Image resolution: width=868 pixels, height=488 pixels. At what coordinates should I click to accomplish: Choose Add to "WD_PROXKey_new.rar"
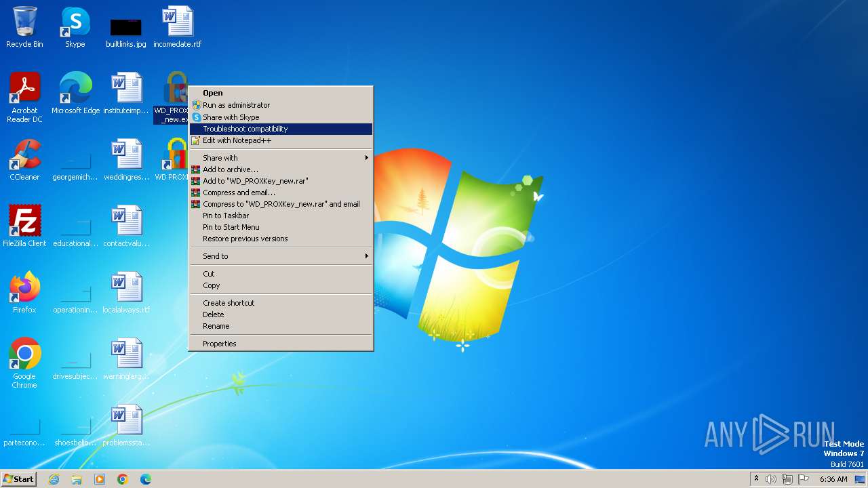click(x=281, y=181)
